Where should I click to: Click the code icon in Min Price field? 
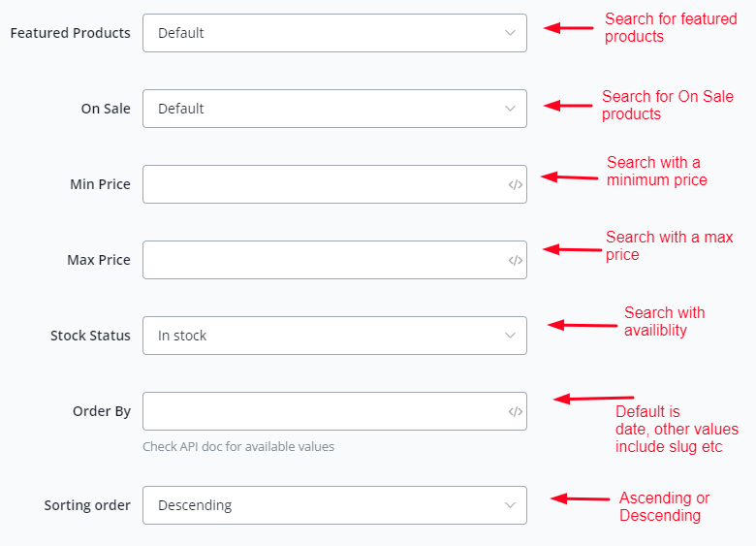(x=515, y=184)
